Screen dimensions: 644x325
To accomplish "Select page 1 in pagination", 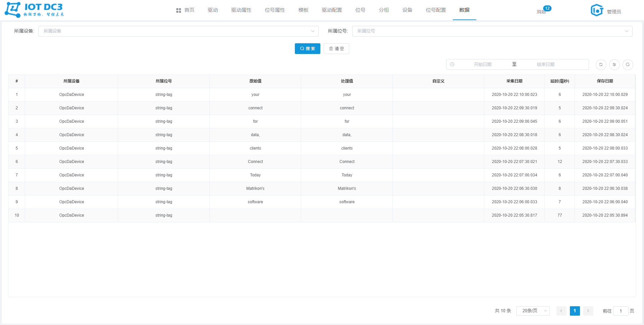I will [575, 311].
